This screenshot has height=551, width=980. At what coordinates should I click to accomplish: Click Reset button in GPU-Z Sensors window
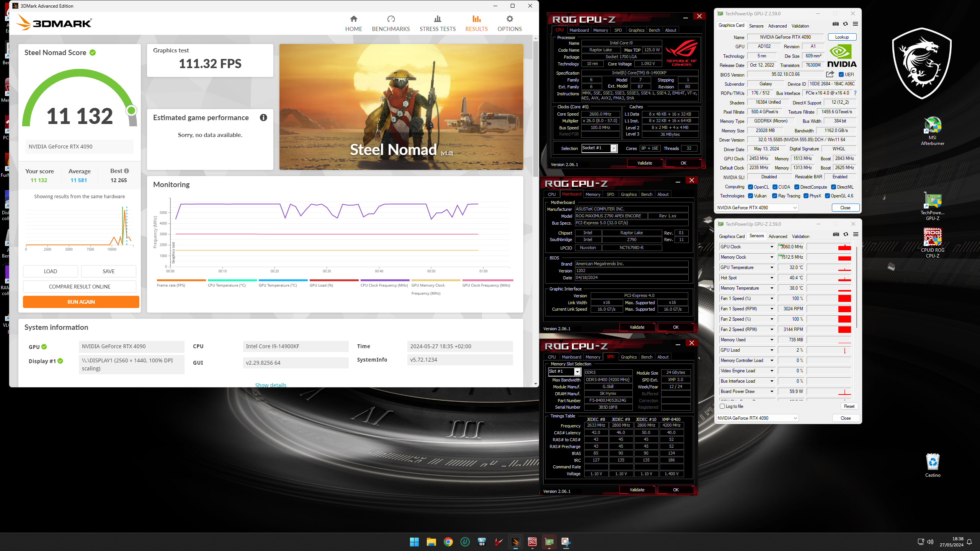tap(849, 406)
